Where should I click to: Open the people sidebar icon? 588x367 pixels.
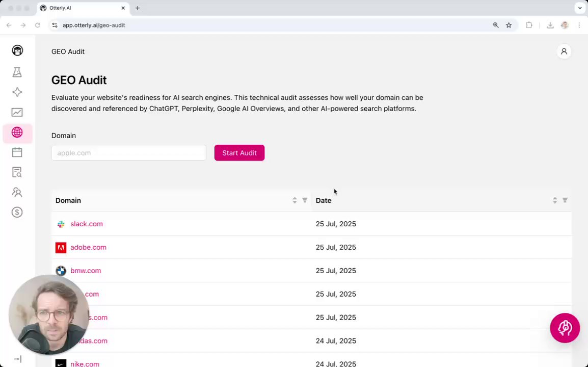(x=17, y=192)
